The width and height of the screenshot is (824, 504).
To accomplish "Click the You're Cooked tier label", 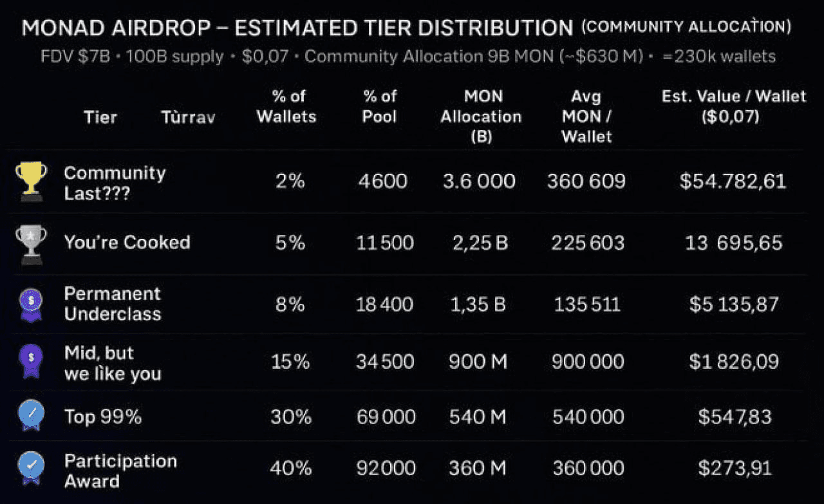I will 127,243.
